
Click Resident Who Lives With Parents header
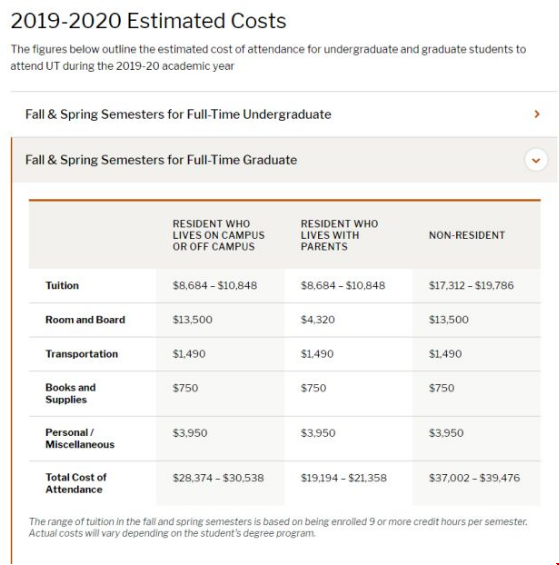click(340, 235)
